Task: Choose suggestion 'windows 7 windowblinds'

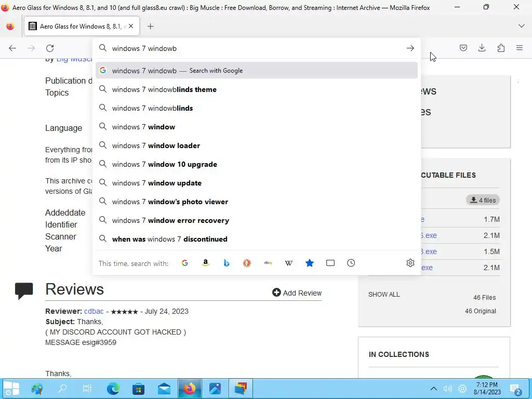Action: 257,108
